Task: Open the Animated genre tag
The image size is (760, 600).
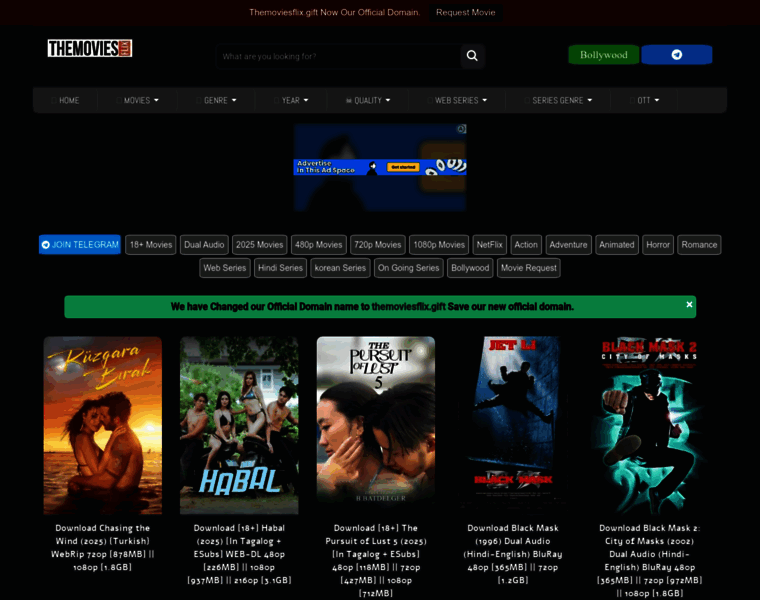Action: pyautogui.click(x=617, y=245)
